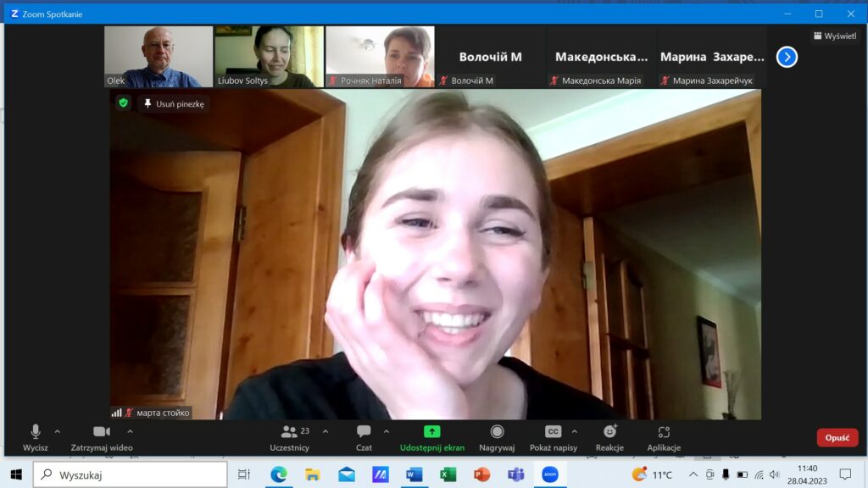Switch to Excel on taskbar
The width and height of the screenshot is (868, 488).
click(448, 474)
